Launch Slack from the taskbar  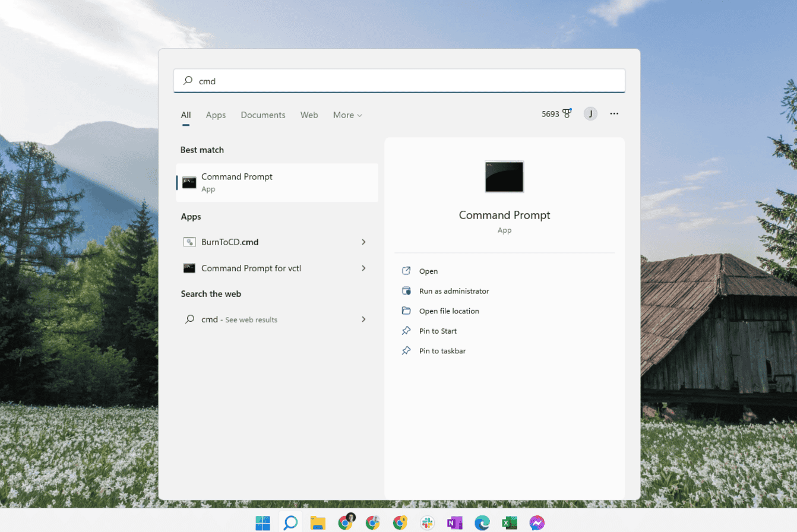pyautogui.click(x=427, y=522)
